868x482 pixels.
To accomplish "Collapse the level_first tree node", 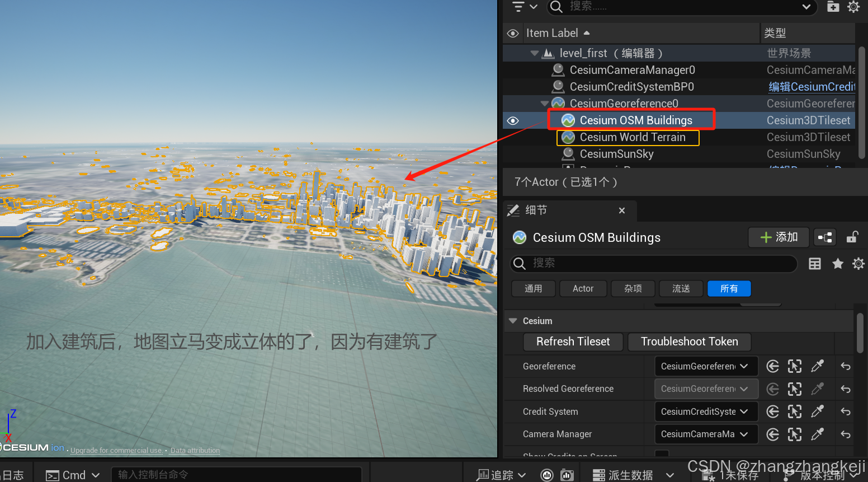I will 535,53.
